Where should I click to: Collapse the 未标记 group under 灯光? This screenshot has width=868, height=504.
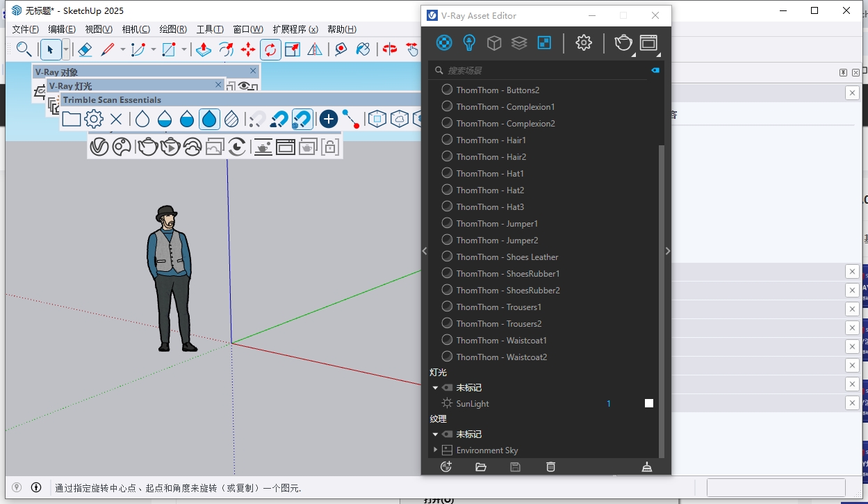[x=435, y=388]
